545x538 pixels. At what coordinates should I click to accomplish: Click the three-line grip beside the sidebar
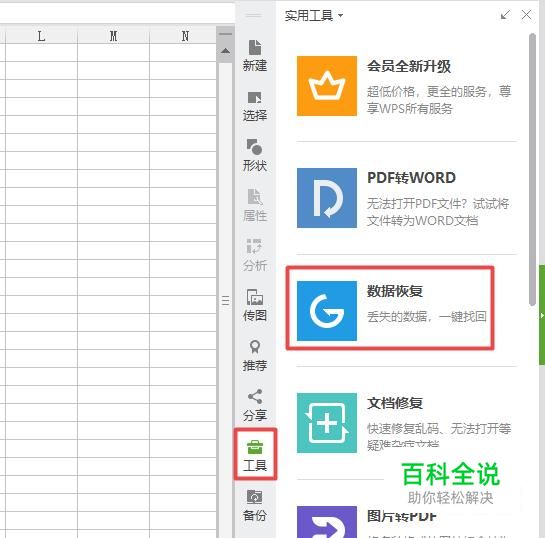pyautogui.click(x=226, y=300)
